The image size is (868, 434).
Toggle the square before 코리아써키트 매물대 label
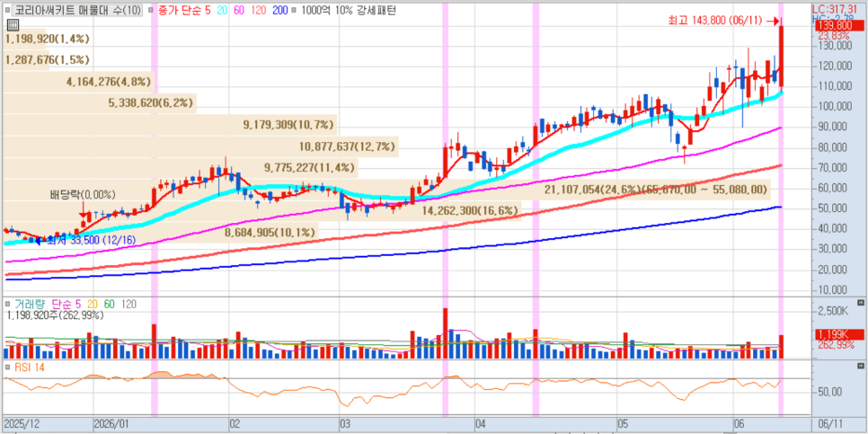(x=8, y=10)
